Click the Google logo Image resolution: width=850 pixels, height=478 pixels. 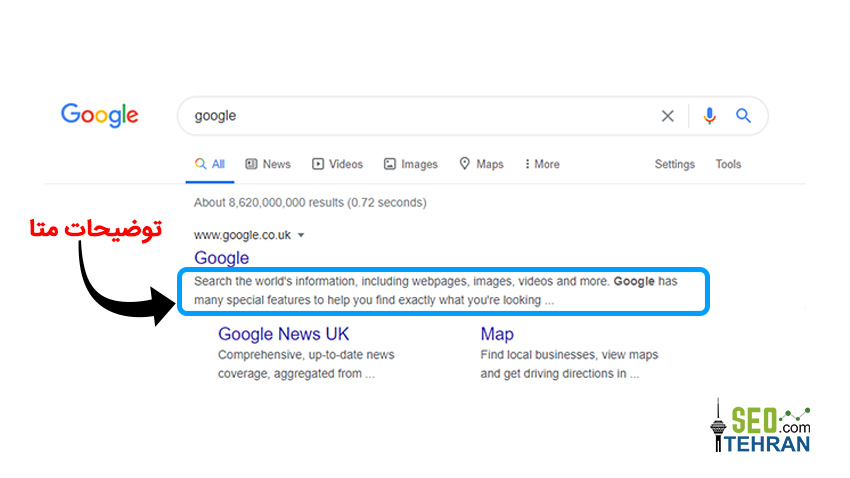[x=99, y=115]
